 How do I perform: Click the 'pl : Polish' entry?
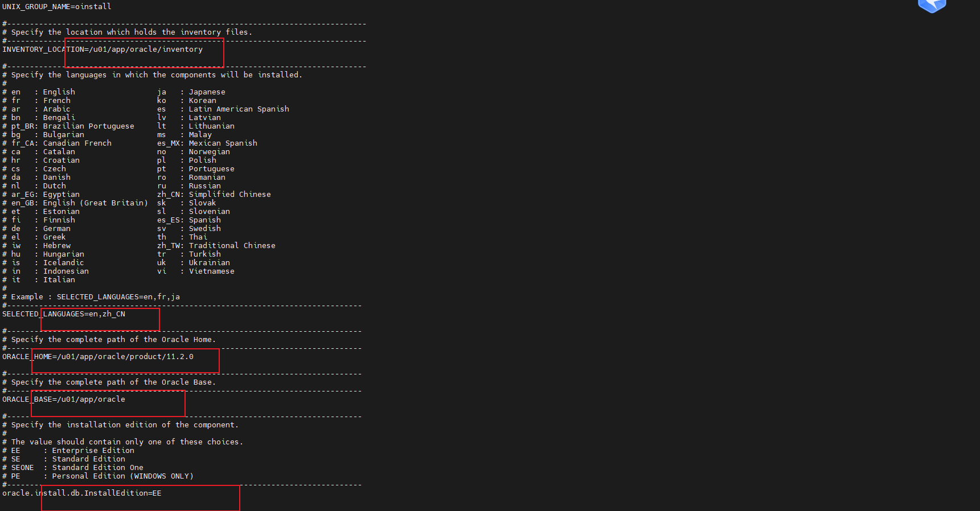click(187, 160)
